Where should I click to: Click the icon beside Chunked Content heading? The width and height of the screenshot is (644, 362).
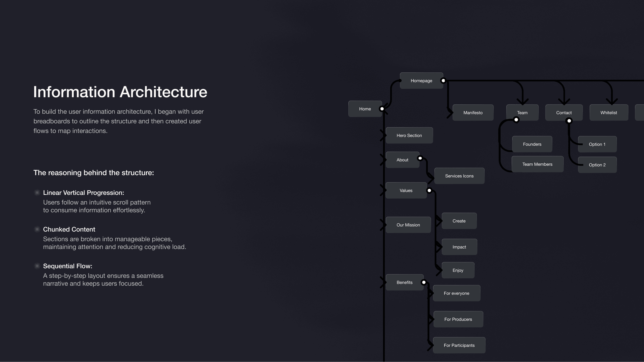click(x=37, y=229)
